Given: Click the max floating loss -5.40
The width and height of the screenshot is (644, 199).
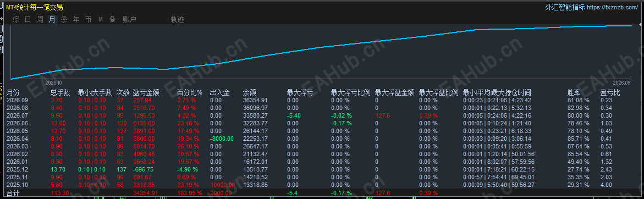Looking at the screenshot, I should point(294,115).
